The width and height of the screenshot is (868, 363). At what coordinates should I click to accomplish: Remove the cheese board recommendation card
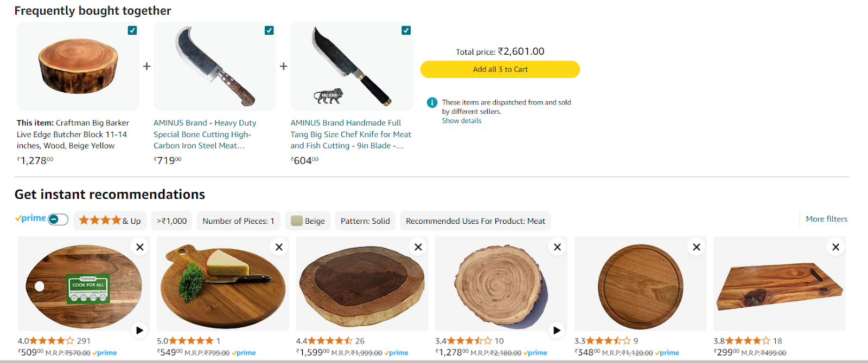click(x=279, y=247)
